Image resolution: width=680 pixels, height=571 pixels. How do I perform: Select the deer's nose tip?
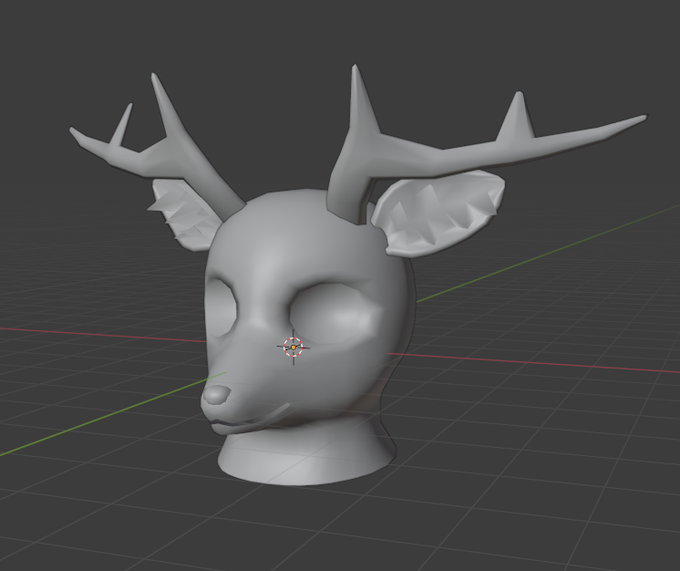point(216,394)
